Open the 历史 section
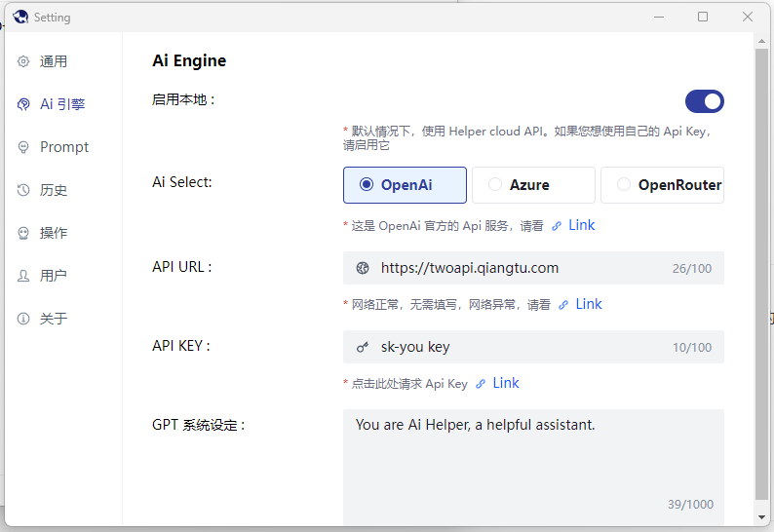The height and width of the screenshot is (532, 774). (54, 190)
